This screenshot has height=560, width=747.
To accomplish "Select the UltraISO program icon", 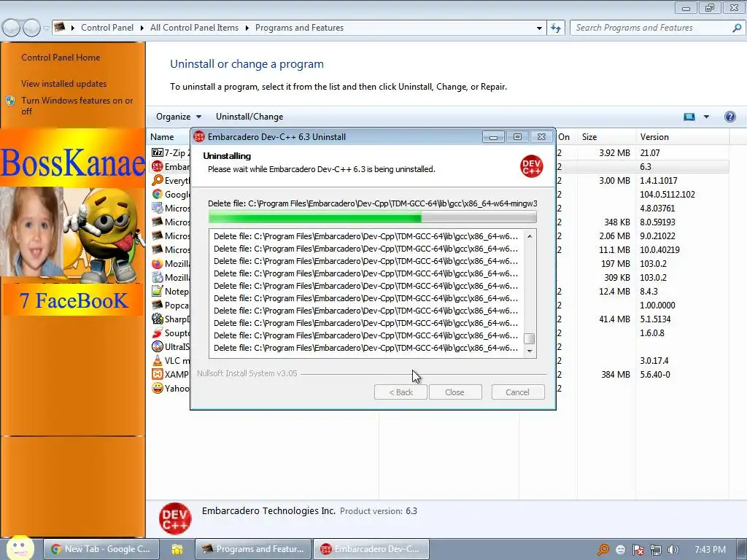I will (x=158, y=346).
